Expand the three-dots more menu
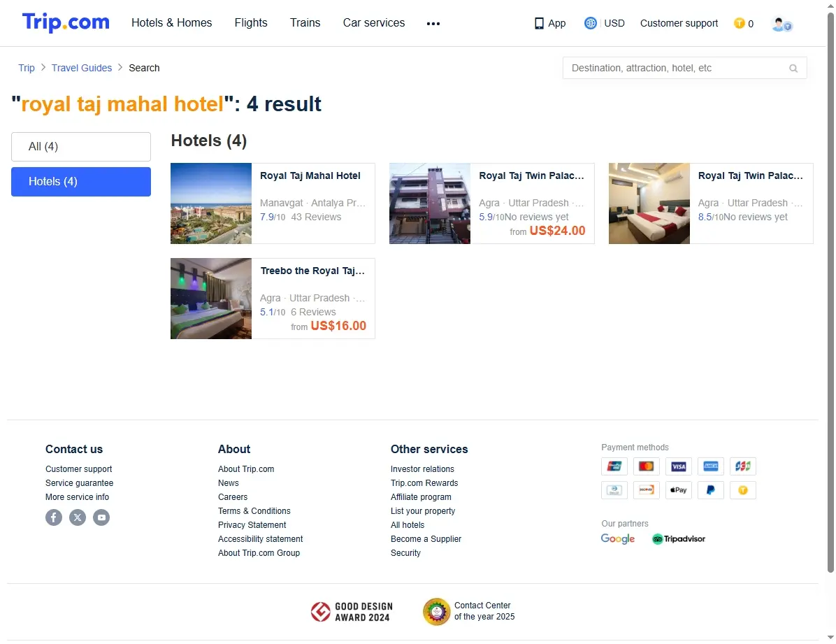836x644 pixels. (x=433, y=24)
